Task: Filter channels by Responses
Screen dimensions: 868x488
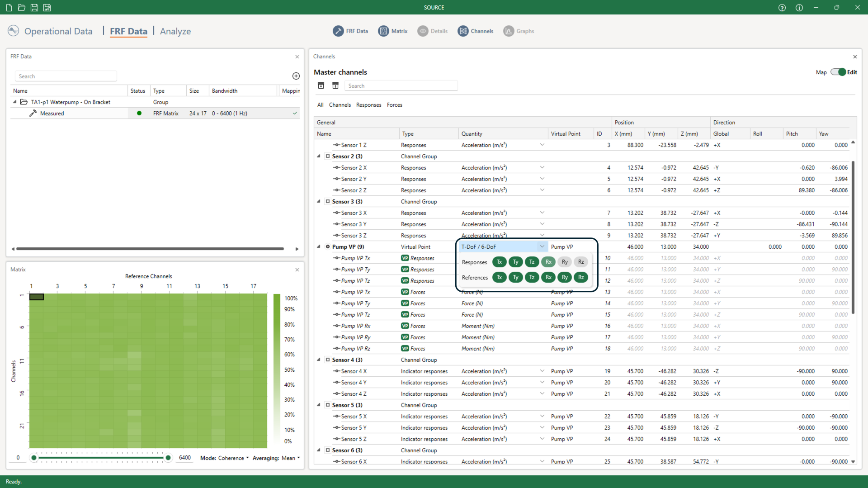Action: coord(368,105)
